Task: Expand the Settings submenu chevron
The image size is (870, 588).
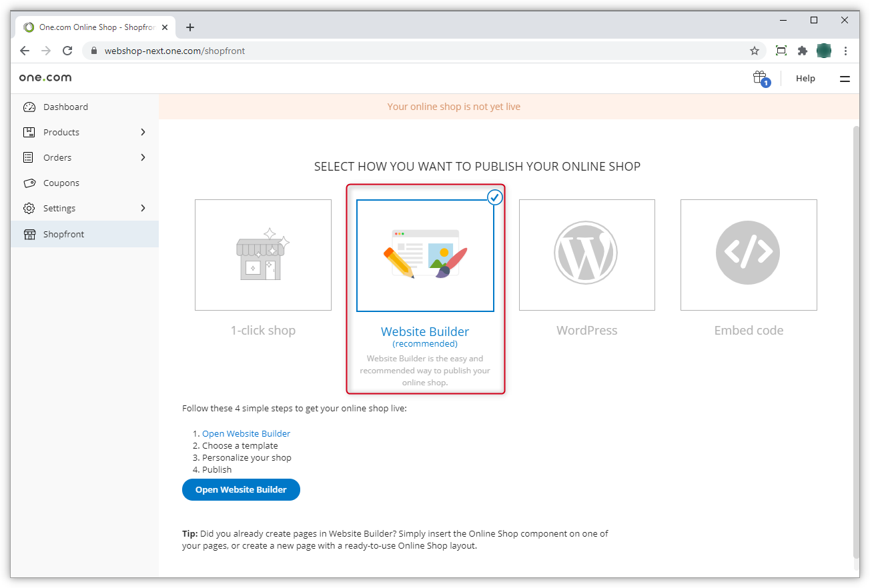Action: (x=143, y=208)
